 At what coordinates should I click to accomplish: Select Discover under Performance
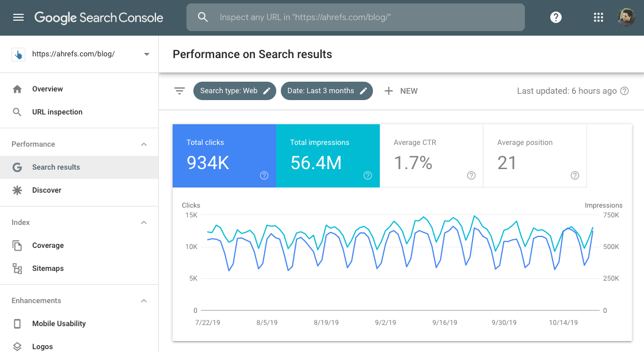click(46, 190)
